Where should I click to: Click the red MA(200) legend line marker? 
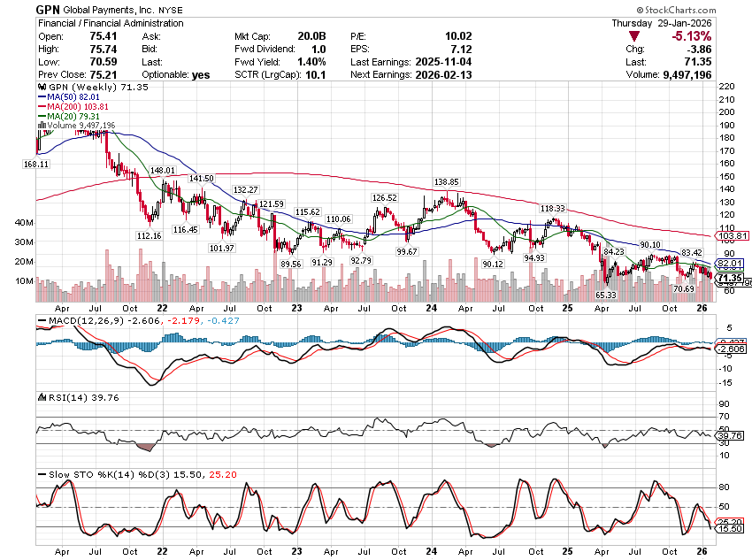[40, 108]
